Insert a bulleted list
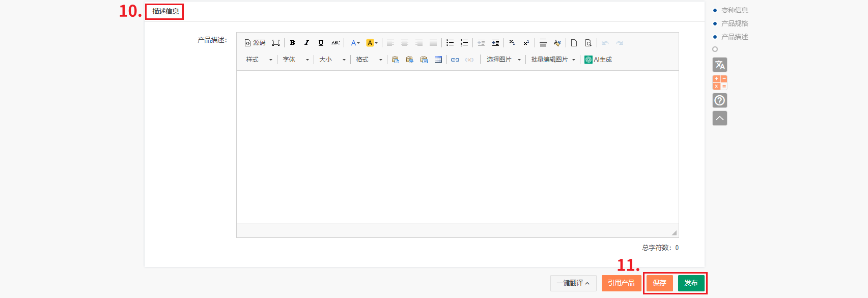This screenshot has width=868, height=298. (x=450, y=43)
